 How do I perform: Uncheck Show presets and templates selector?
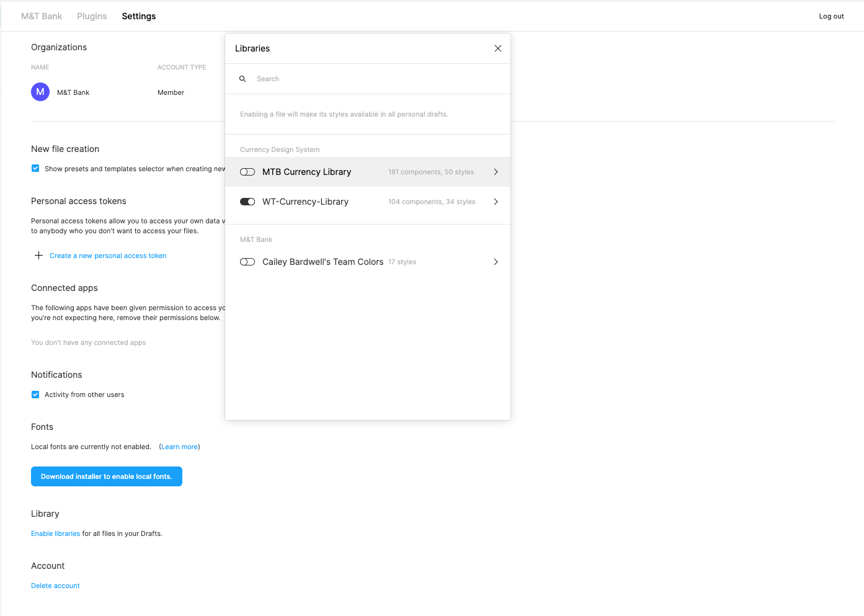[35, 168]
